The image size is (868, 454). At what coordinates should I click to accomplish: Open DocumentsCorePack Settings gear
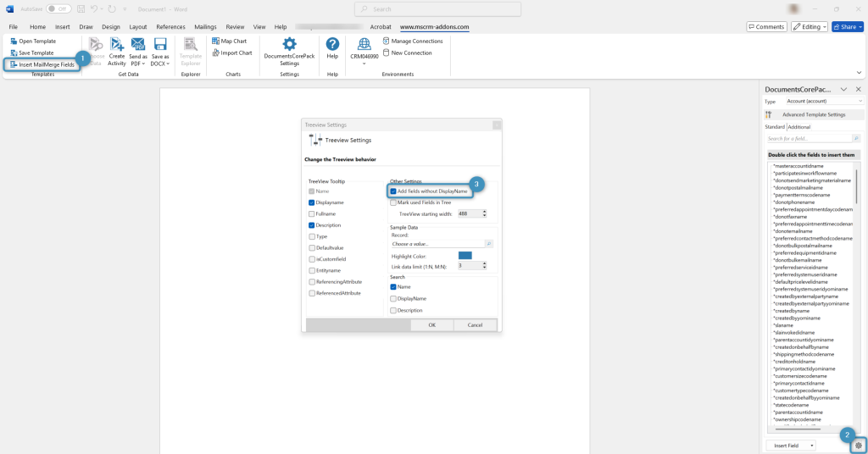tap(289, 44)
